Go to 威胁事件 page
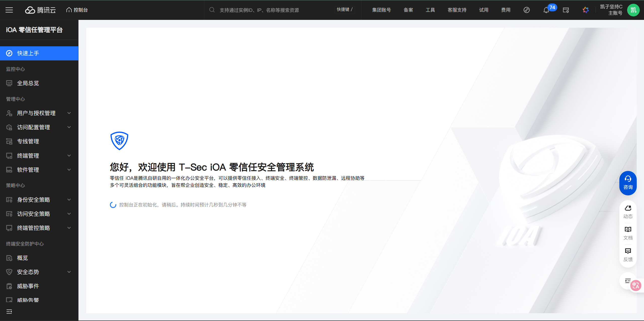644x321 pixels. pyautogui.click(x=28, y=286)
